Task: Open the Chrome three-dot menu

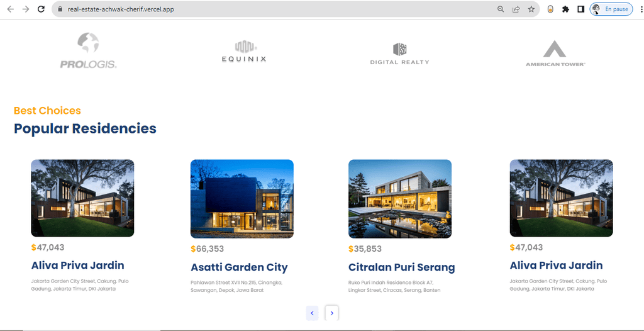Action: point(640,9)
